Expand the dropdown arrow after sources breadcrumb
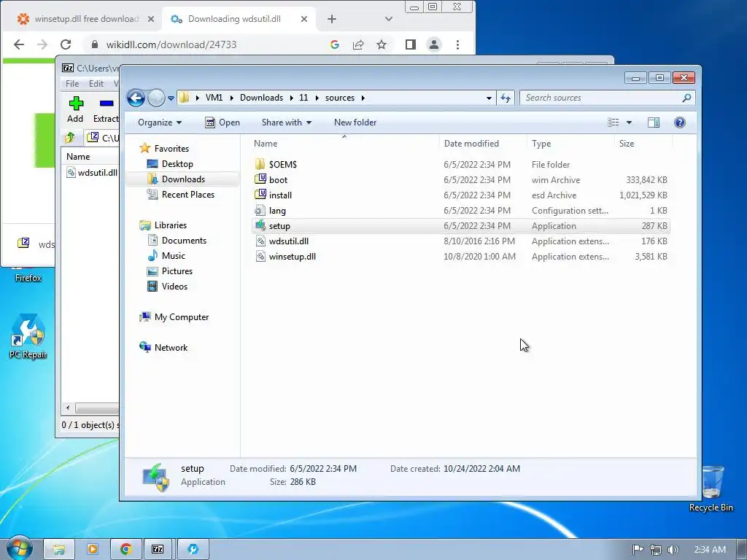Viewport: 747px width, 560px height. [x=363, y=98]
